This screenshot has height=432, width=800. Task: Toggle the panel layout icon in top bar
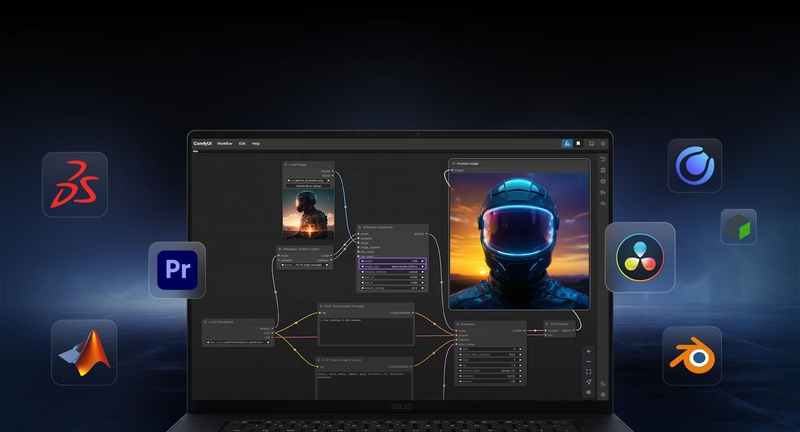pos(591,143)
